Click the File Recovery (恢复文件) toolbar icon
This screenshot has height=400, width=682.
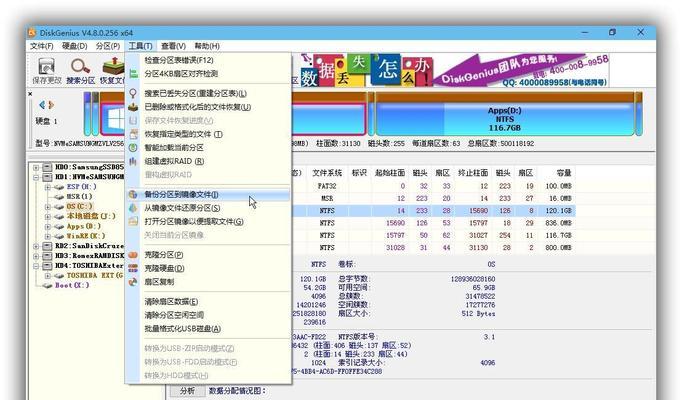tap(113, 67)
